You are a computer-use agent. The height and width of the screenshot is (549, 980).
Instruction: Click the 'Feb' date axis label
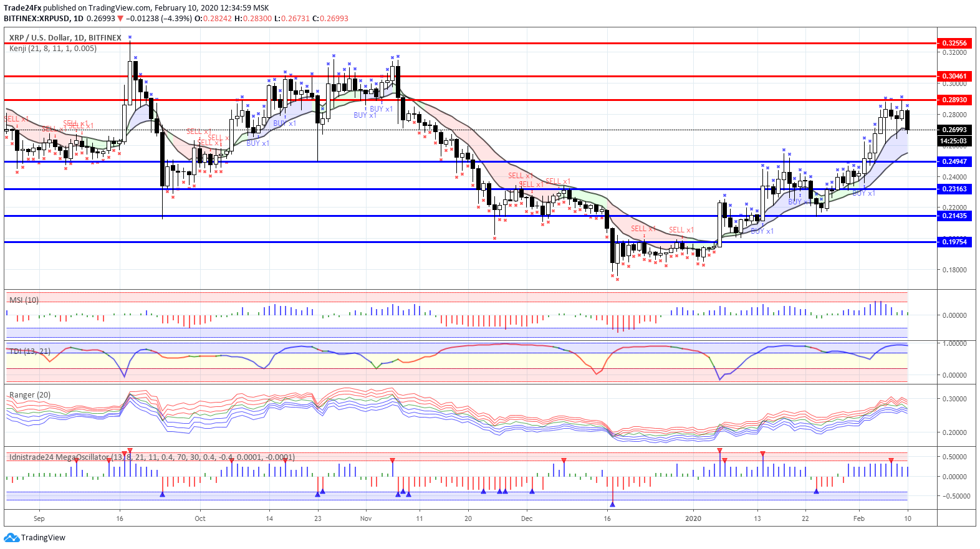(859, 518)
